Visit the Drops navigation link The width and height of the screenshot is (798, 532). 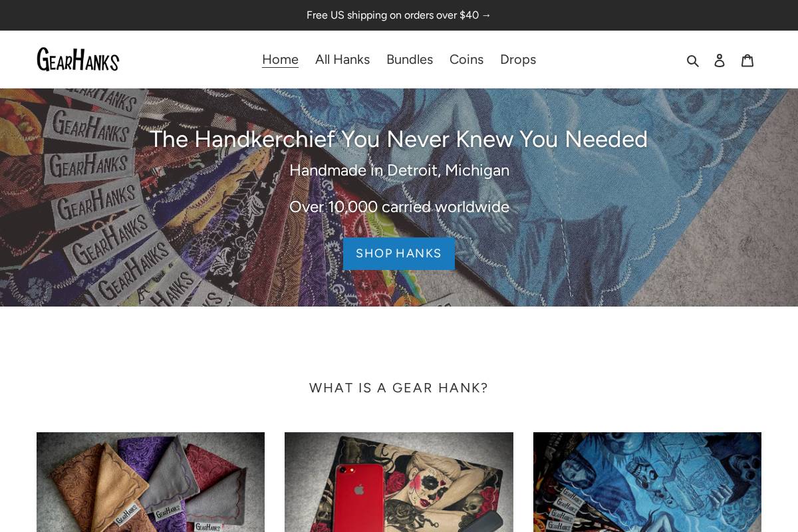[518, 59]
